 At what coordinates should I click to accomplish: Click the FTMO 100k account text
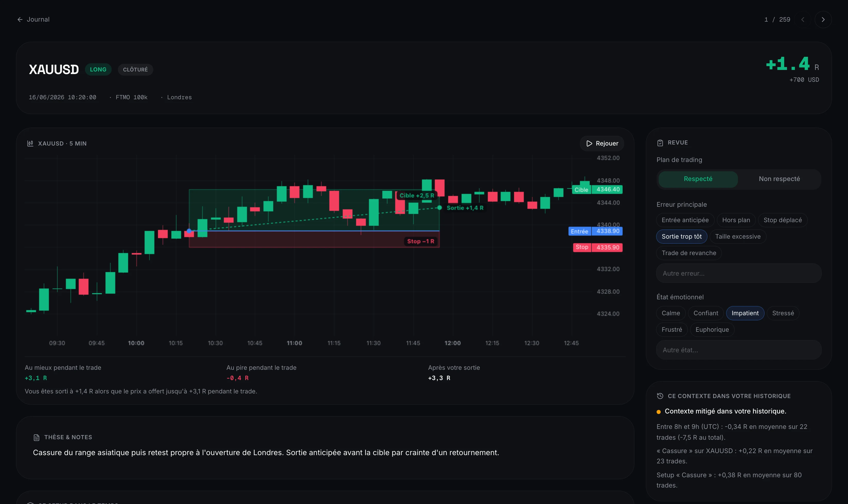(x=131, y=97)
